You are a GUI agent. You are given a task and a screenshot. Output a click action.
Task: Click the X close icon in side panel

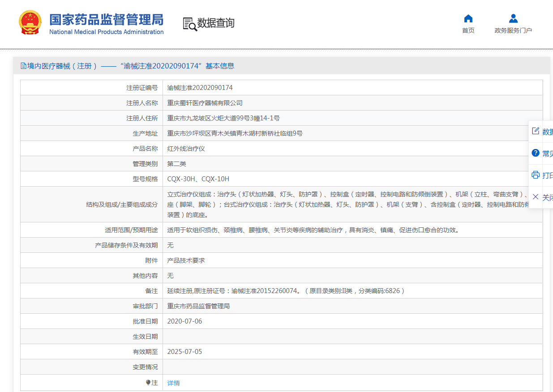(536, 197)
